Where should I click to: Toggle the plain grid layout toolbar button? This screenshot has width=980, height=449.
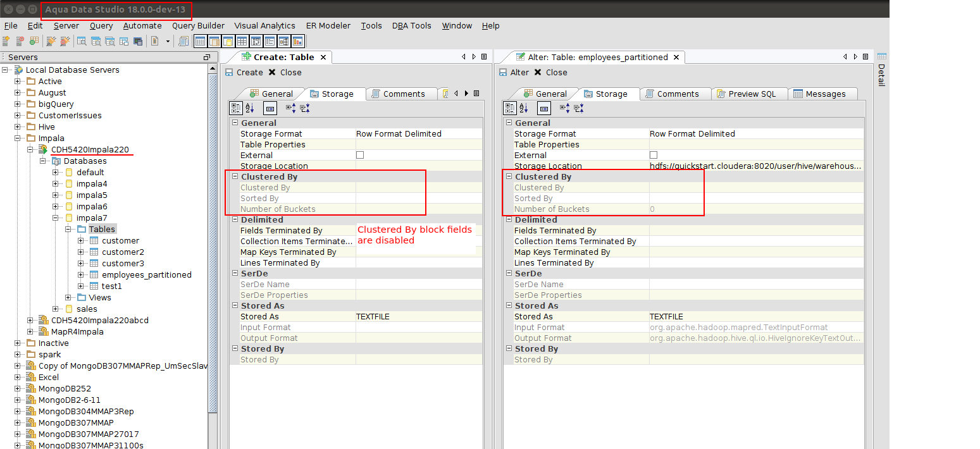pos(242,41)
